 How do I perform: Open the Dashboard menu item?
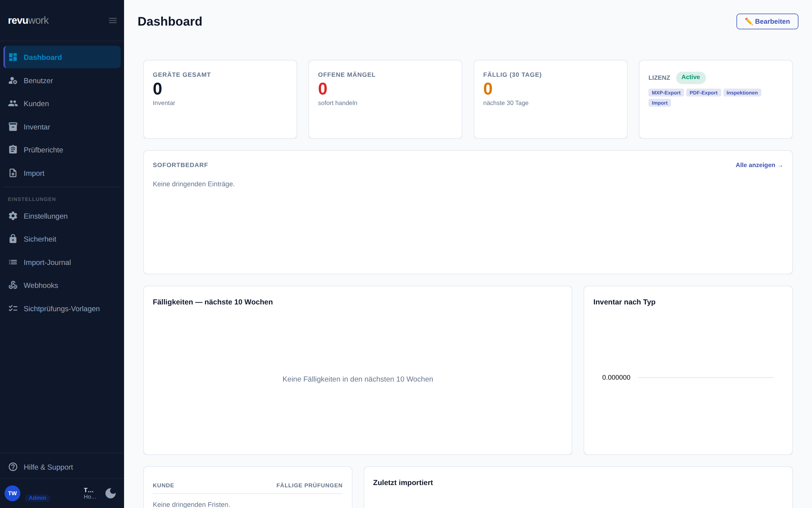click(62, 57)
